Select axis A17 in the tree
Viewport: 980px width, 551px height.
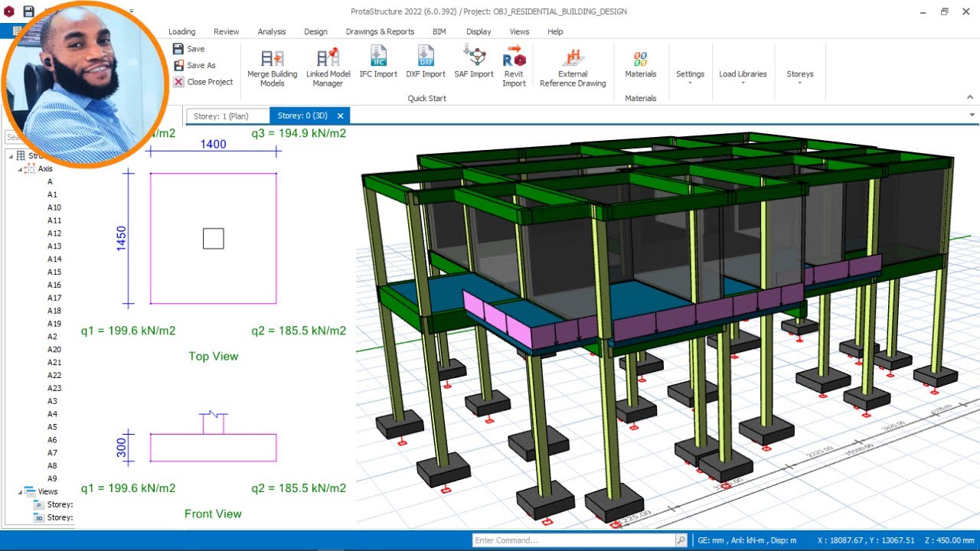[x=54, y=298]
